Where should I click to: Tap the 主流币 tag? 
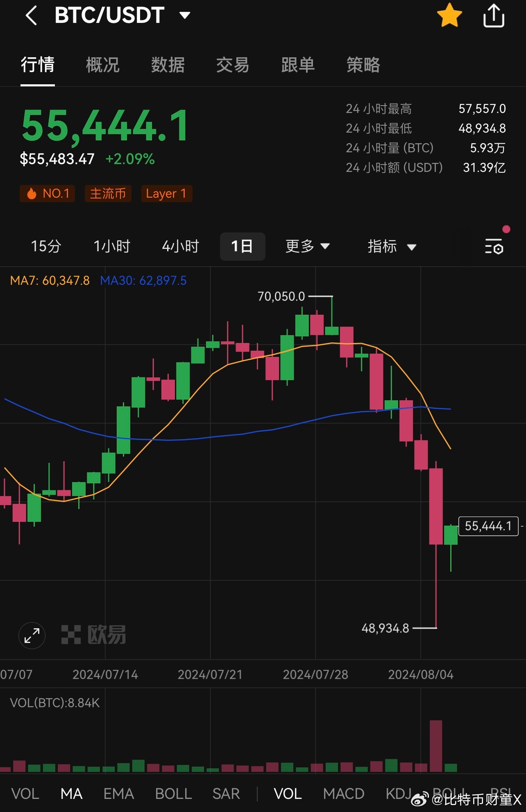tap(108, 193)
